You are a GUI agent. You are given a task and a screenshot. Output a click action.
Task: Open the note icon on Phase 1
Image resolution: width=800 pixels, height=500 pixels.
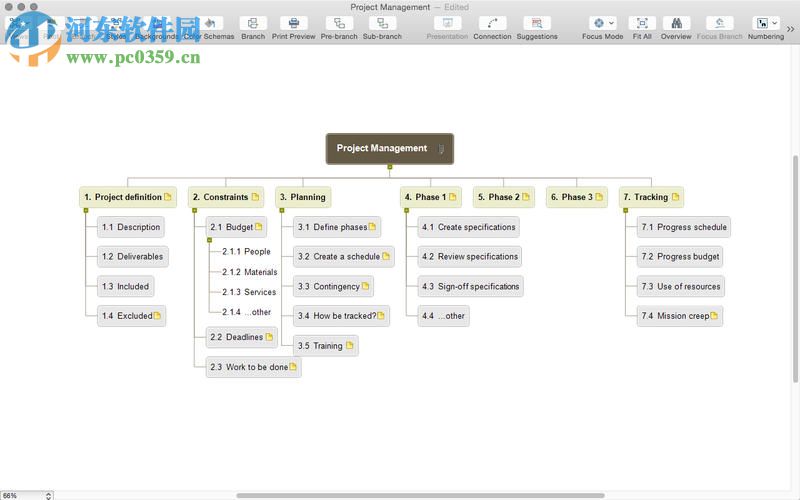(x=453, y=197)
